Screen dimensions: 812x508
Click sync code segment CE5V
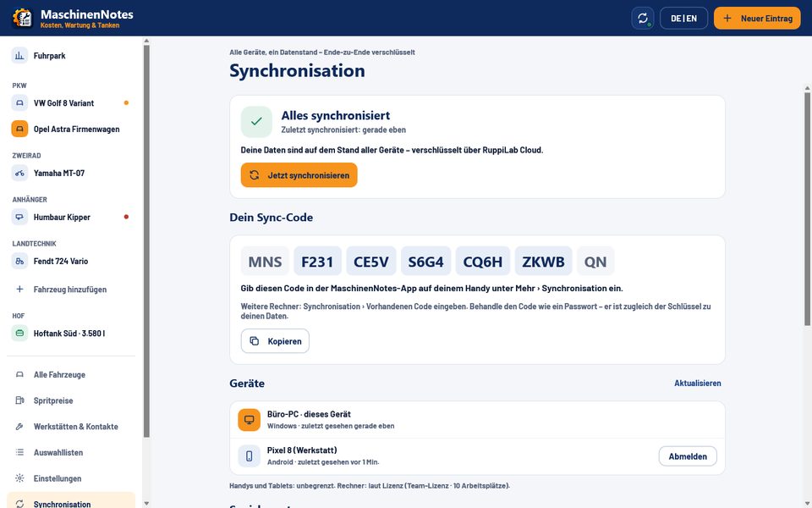[x=371, y=262]
